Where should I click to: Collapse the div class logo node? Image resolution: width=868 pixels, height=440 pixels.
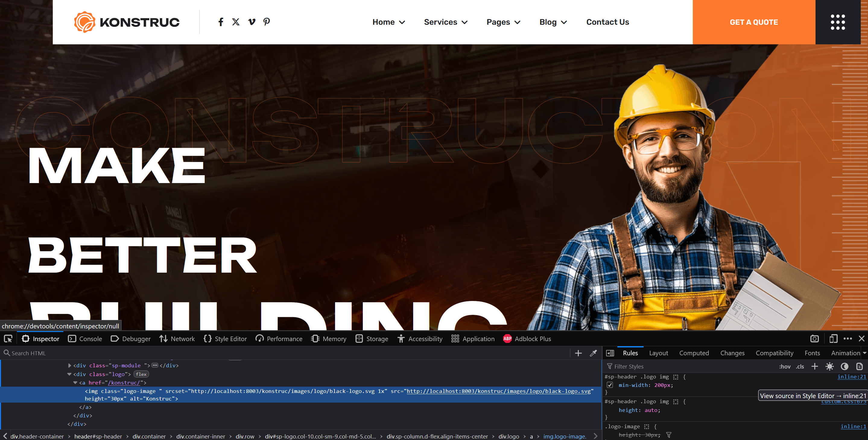(x=69, y=374)
